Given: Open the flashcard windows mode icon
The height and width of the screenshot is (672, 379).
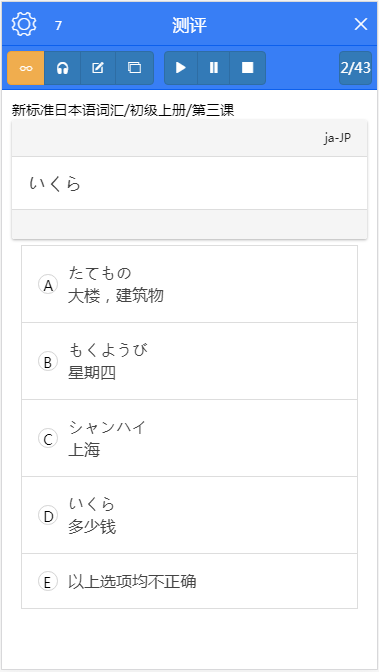Looking at the screenshot, I should click(x=135, y=68).
